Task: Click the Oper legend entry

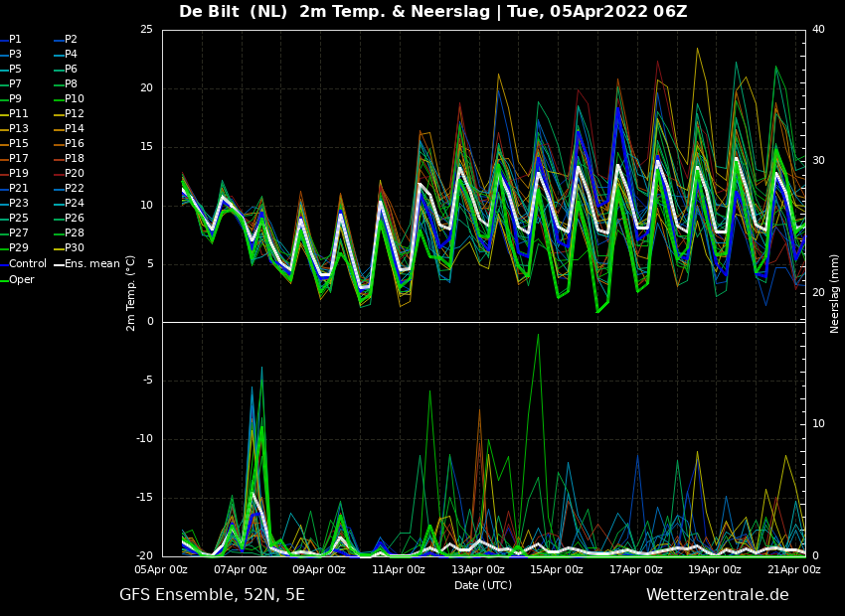Action: pos(17,280)
